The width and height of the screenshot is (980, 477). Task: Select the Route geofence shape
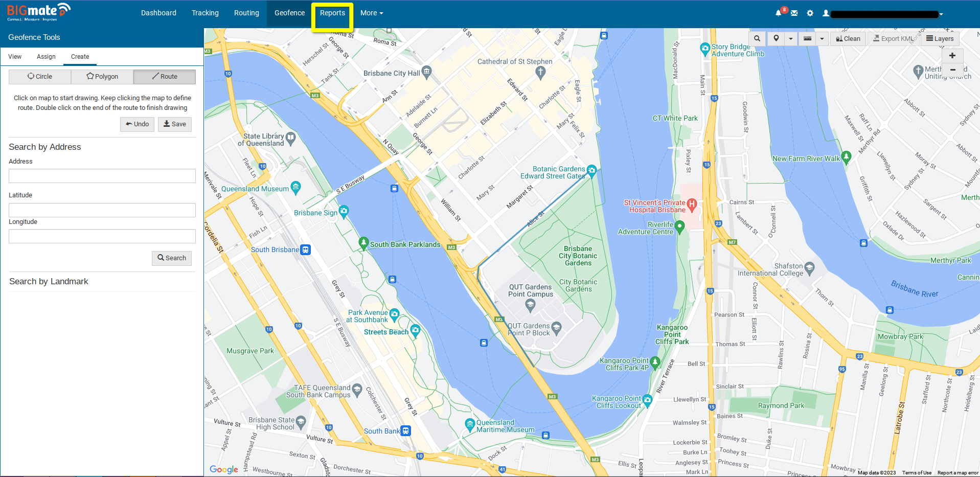point(165,77)
